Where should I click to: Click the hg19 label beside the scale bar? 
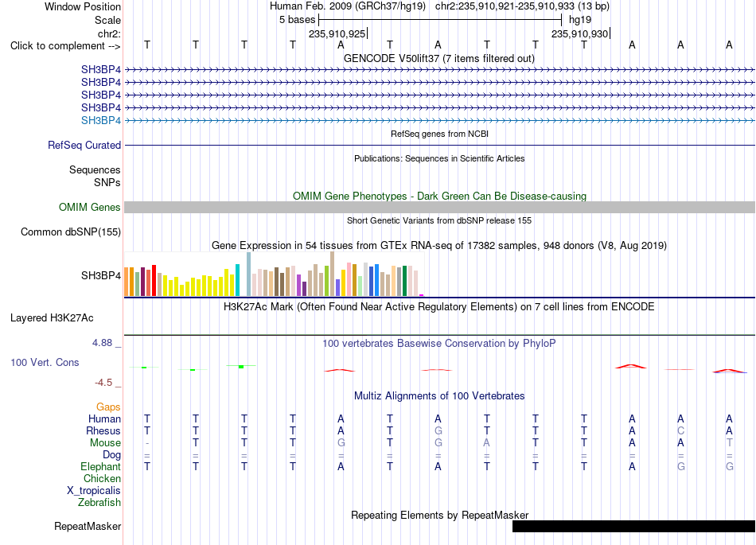[x=580, y=20]
